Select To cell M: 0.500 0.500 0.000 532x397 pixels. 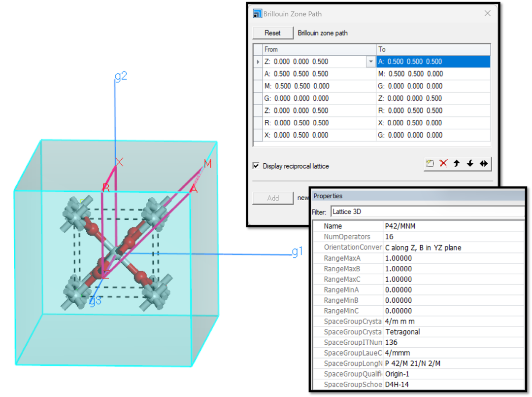(433, 73)
